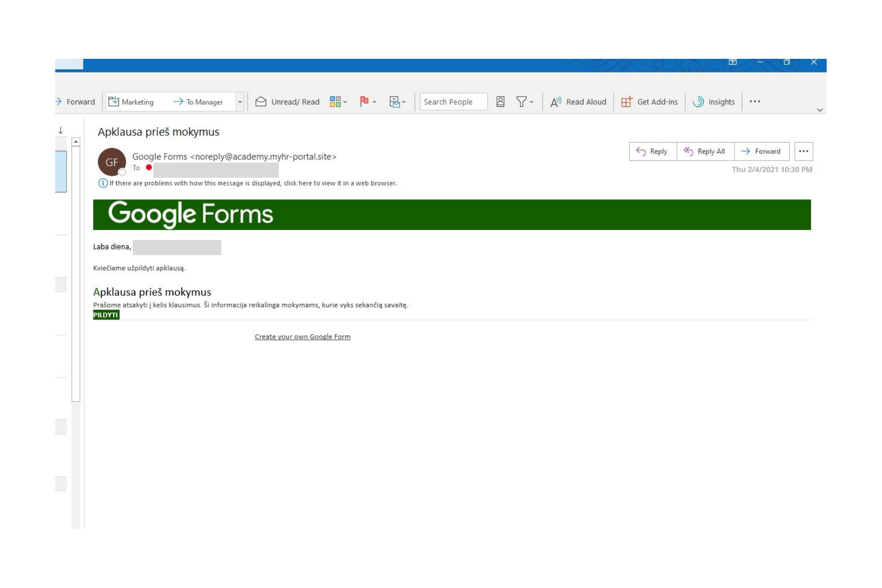Screen dimensions: 882x588
Task: Click the GF sender avatar
Action: pyautogui.click(x=112, y=162)
